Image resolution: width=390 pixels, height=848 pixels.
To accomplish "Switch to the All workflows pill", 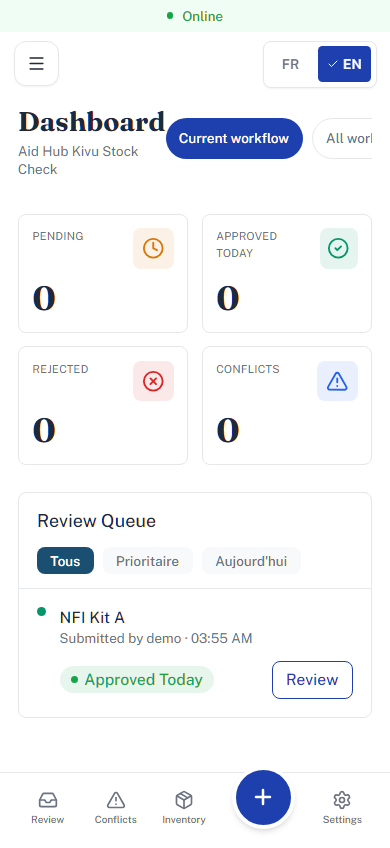I will point(343,138).
